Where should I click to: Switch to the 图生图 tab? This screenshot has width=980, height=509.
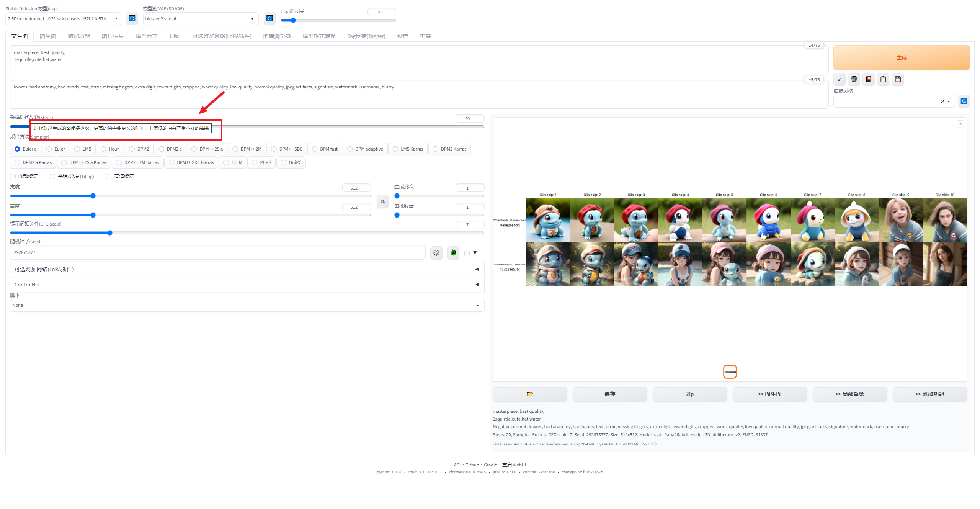(x=48, y=36)
